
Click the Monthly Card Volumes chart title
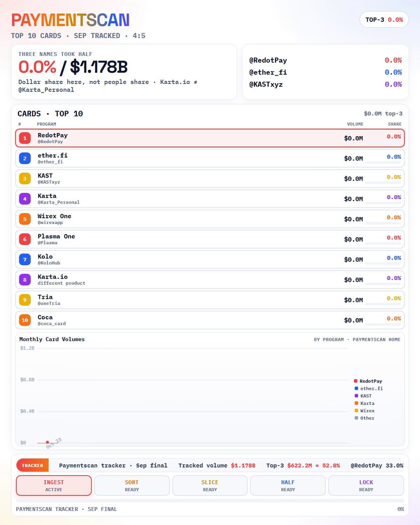(52, 339)
